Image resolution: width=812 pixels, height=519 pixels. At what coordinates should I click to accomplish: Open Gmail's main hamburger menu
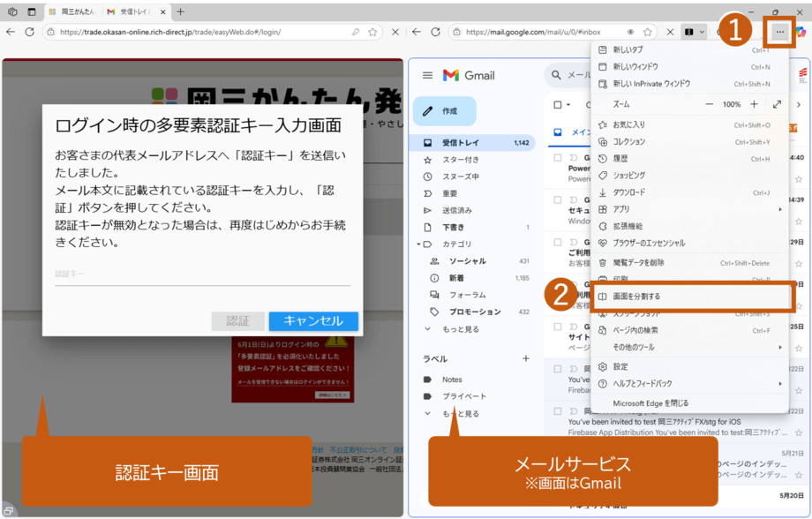(427, 76)
